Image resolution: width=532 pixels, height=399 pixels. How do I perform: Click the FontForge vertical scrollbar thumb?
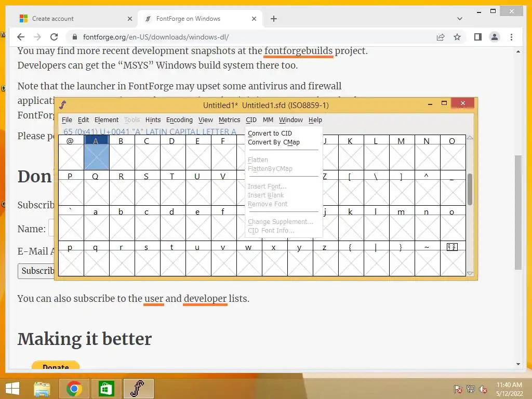coord(470,189)
